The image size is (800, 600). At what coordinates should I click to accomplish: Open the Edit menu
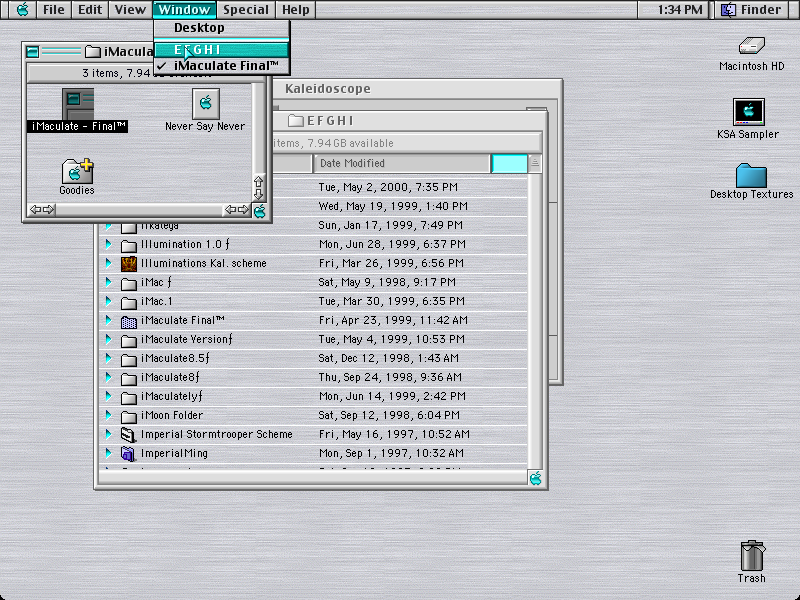(90, 9)
